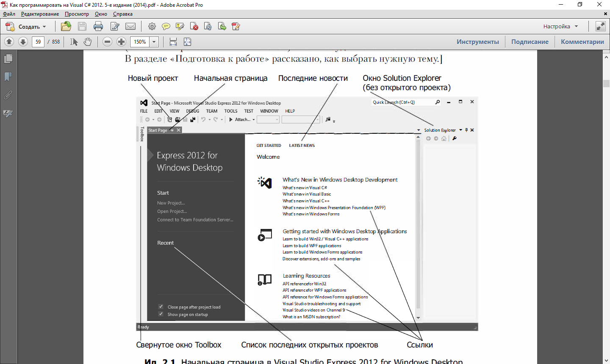Open the Комментарии pane

tap(582, 41)
